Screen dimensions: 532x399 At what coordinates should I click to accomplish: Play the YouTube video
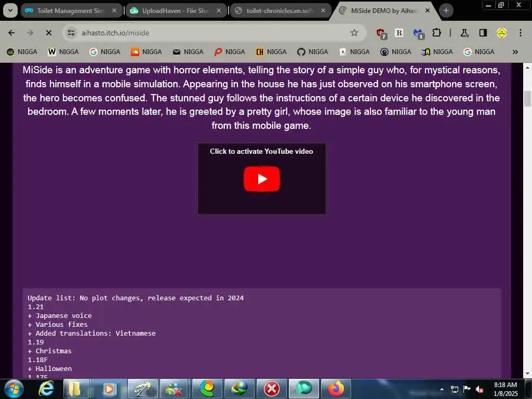click(x=262, y=179)
